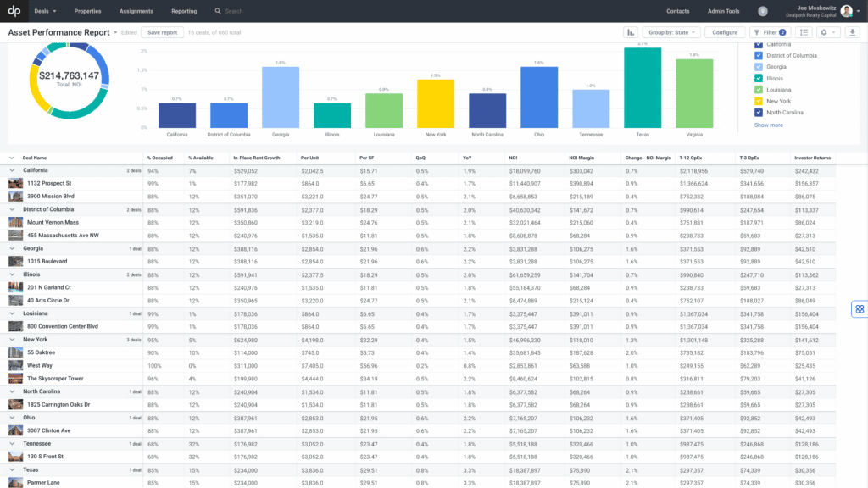This screenshot has height=488, width=868.
Task: Open thumbnail for 130 S Front St
Action: click(x=15, y=457)
